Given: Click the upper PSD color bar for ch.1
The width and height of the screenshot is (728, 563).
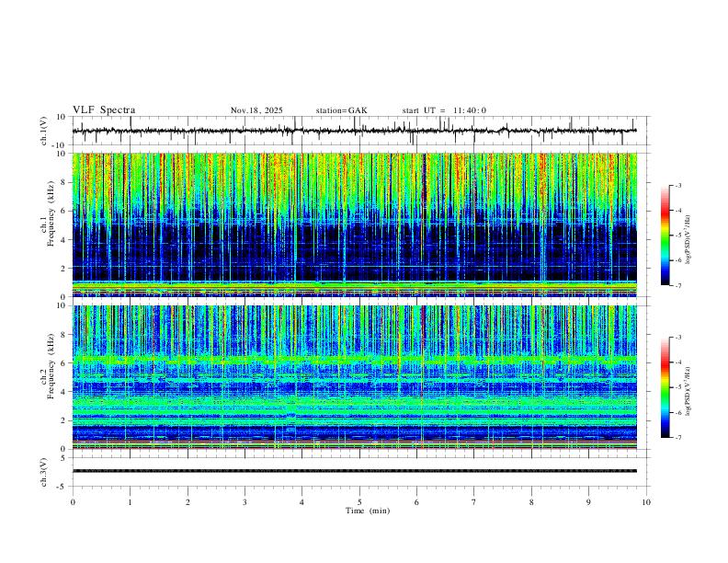Looking at the screenshot, I should click(x=665, y=236).
